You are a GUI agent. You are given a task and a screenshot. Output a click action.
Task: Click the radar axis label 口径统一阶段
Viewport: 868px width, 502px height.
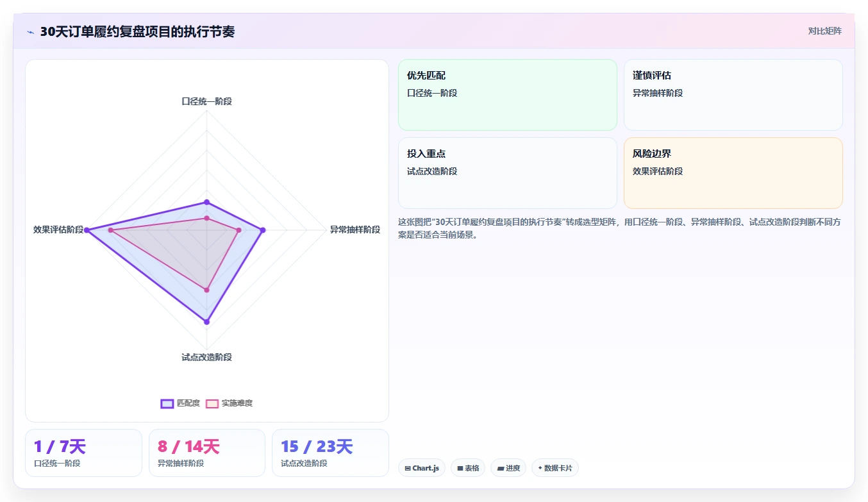(206, 101)
